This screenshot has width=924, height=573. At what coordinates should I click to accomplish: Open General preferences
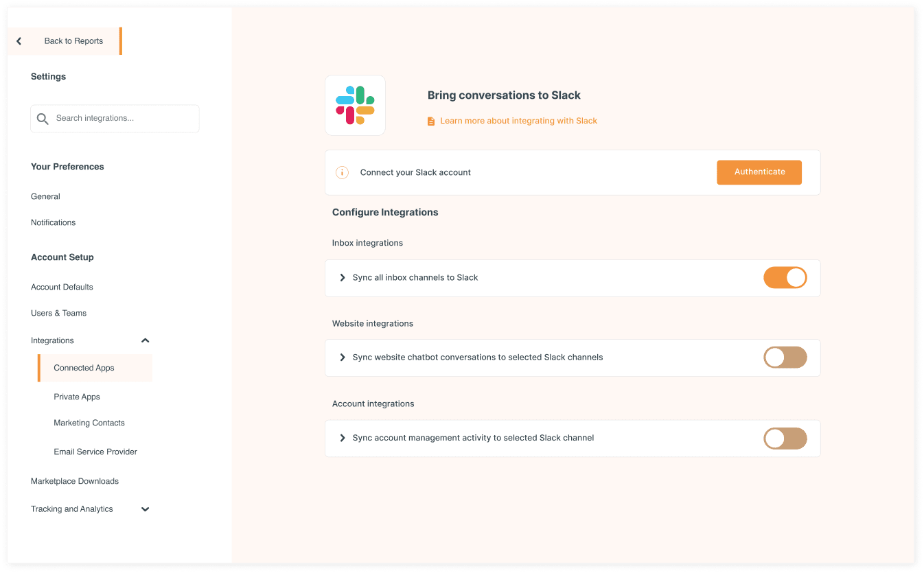coord(45,196)
